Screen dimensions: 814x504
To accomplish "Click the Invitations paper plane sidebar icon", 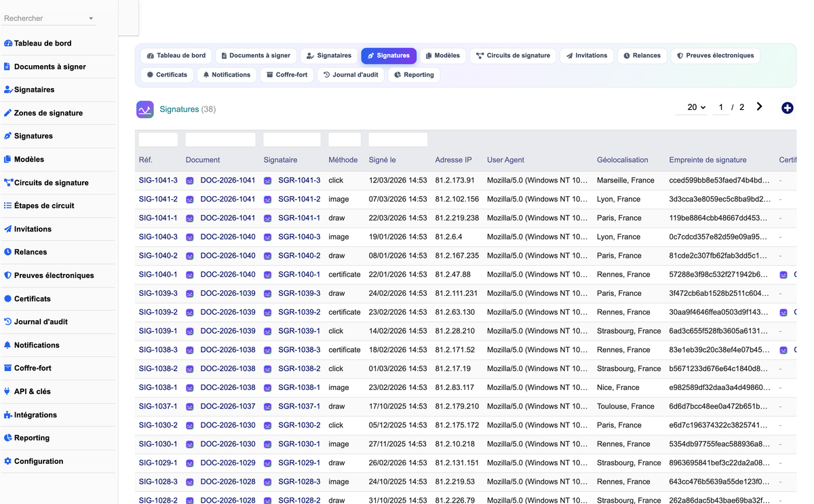I will tap(8, 229).
